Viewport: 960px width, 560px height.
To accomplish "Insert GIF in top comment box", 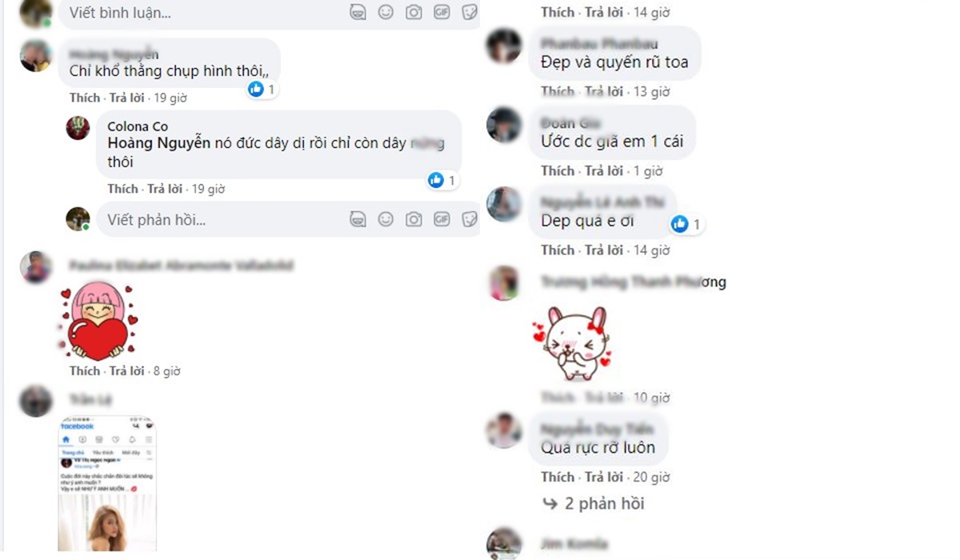I will (x=442, y=12).
